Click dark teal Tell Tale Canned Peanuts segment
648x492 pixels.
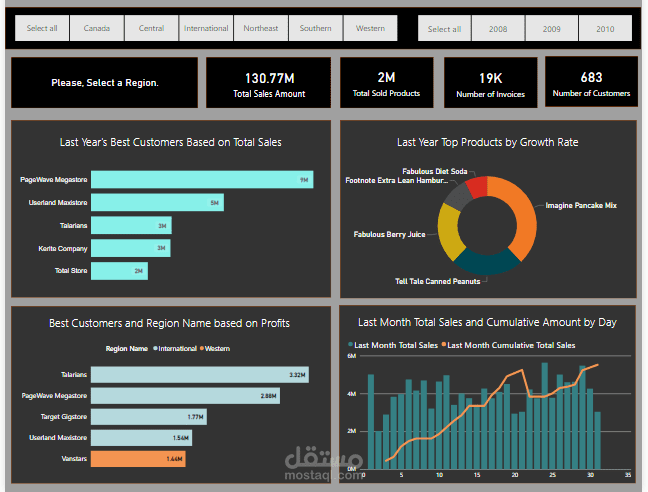(487, 263)
